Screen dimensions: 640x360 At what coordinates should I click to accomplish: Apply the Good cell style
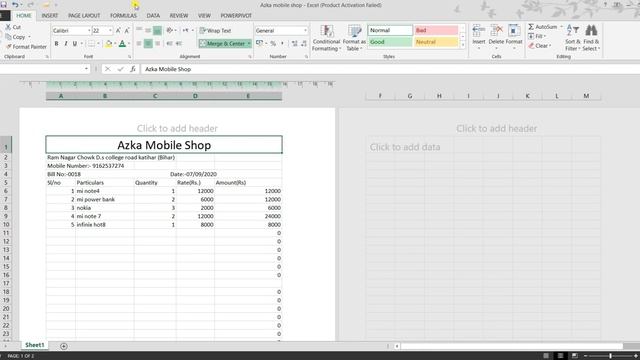click(x=390, y=42)
